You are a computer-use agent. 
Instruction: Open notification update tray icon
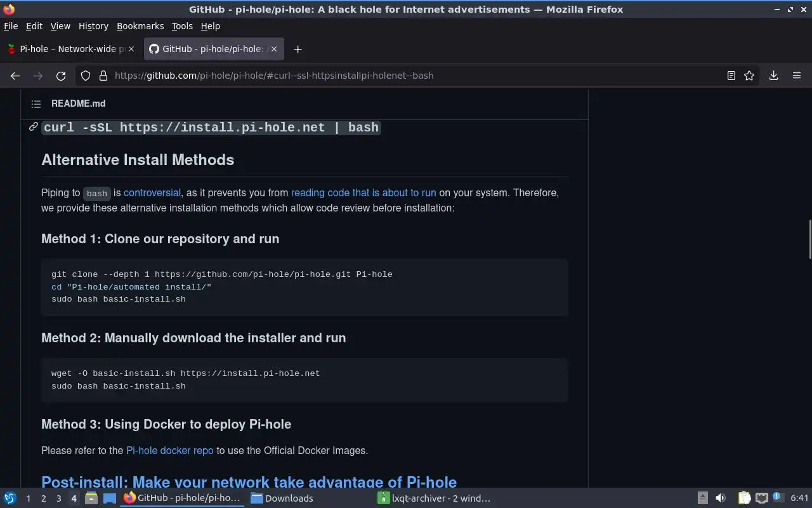pyautogui.click(x=778, y=498)
